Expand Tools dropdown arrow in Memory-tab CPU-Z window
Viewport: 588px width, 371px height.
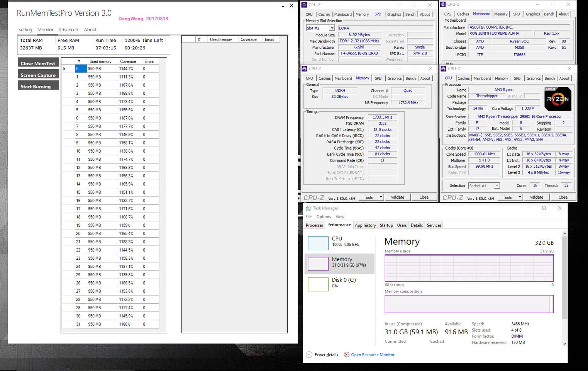[x=381, y=197]
